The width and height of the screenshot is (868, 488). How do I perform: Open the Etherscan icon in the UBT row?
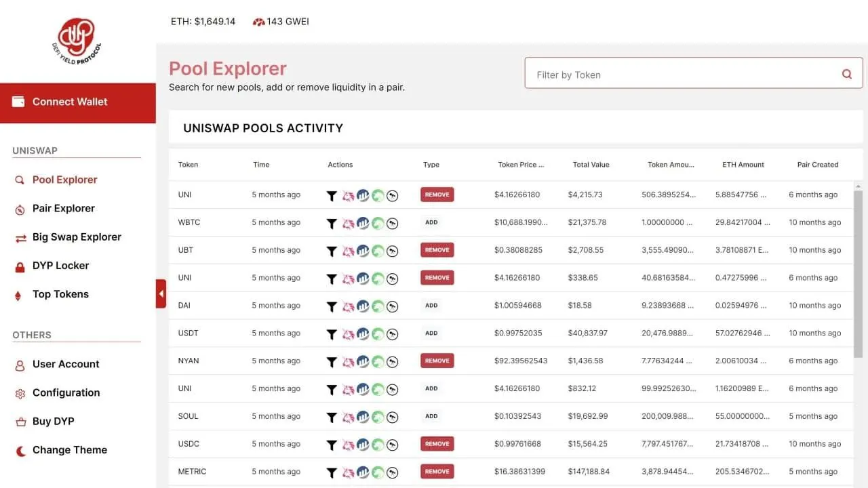[x=392, y=250]
